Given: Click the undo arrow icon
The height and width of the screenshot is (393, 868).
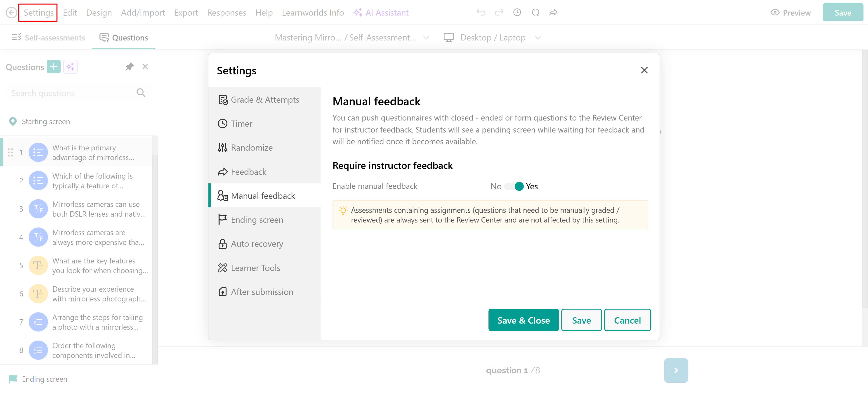Looking at the screenshot, I should point(481,12).
